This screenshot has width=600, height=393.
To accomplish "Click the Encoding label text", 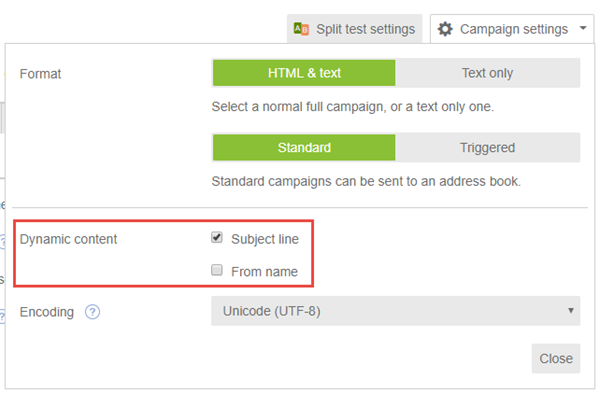I will pyautogui.click(x=47, y=312).
